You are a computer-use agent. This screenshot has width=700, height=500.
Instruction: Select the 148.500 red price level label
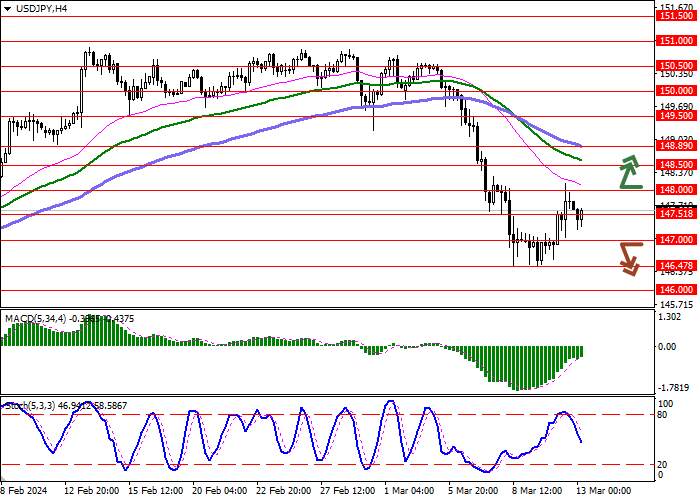click(x=676, y=165)
